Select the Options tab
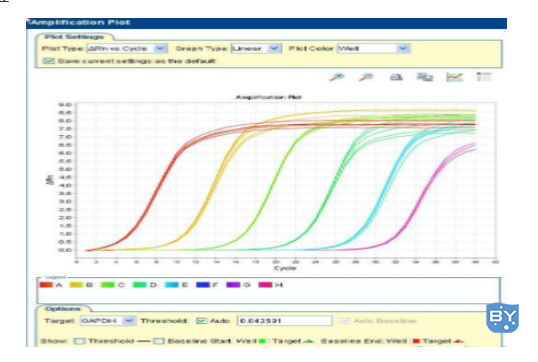Viewport: 538px width, 362px height. coord(62,309)
